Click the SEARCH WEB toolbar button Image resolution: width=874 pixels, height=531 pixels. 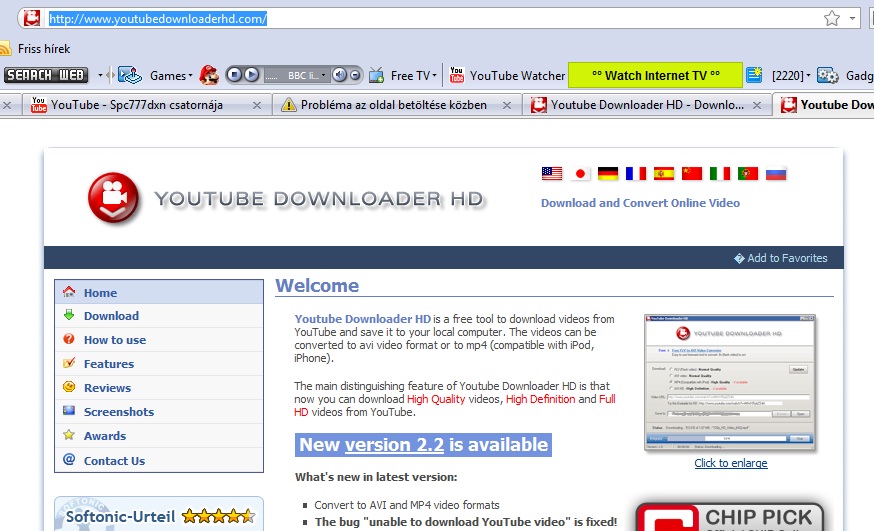[46, 75]
